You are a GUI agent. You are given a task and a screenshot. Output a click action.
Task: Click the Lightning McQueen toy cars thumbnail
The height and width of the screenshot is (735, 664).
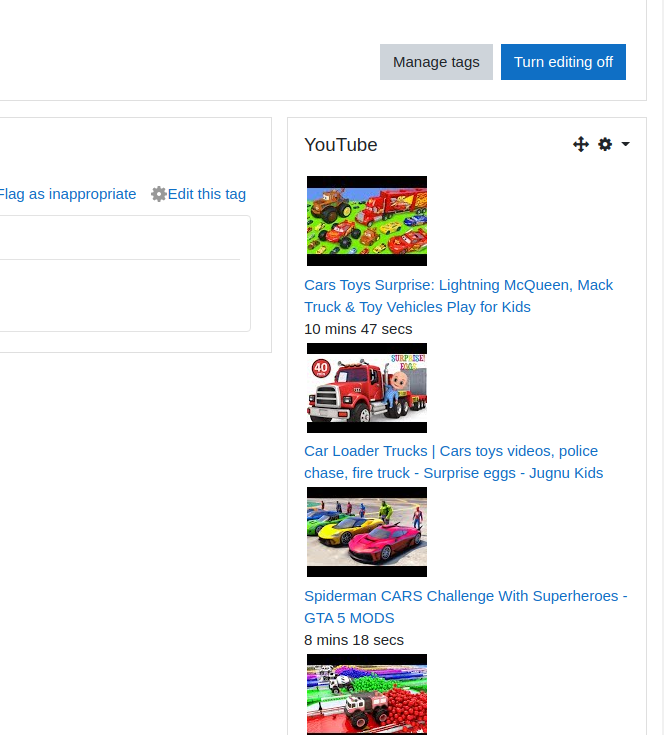[367, 221]
